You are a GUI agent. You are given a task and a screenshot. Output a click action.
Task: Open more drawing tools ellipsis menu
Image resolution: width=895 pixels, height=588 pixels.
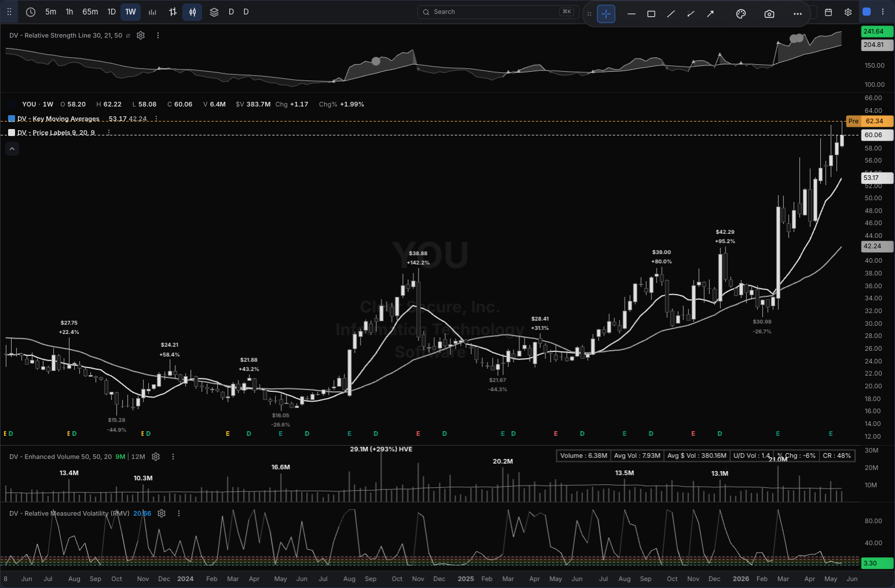[798, 13]
